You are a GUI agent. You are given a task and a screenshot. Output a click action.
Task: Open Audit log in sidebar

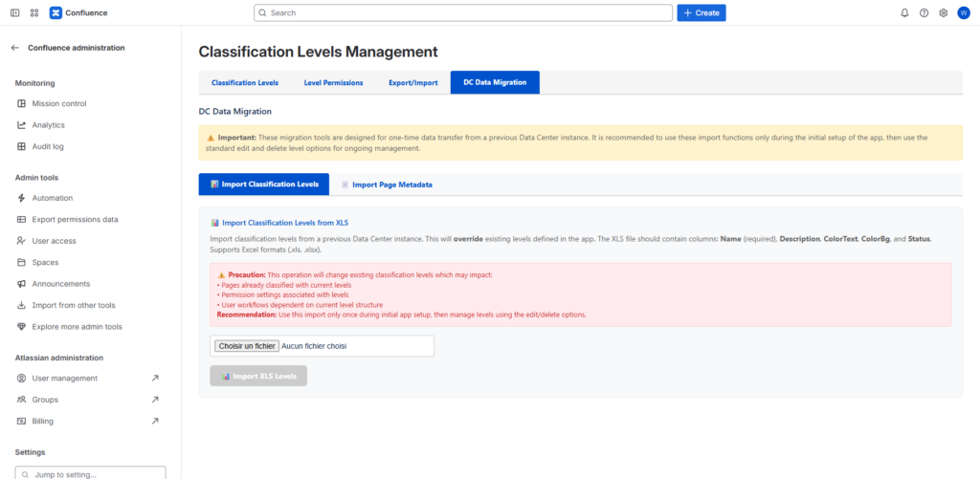[x=47, y=146]
